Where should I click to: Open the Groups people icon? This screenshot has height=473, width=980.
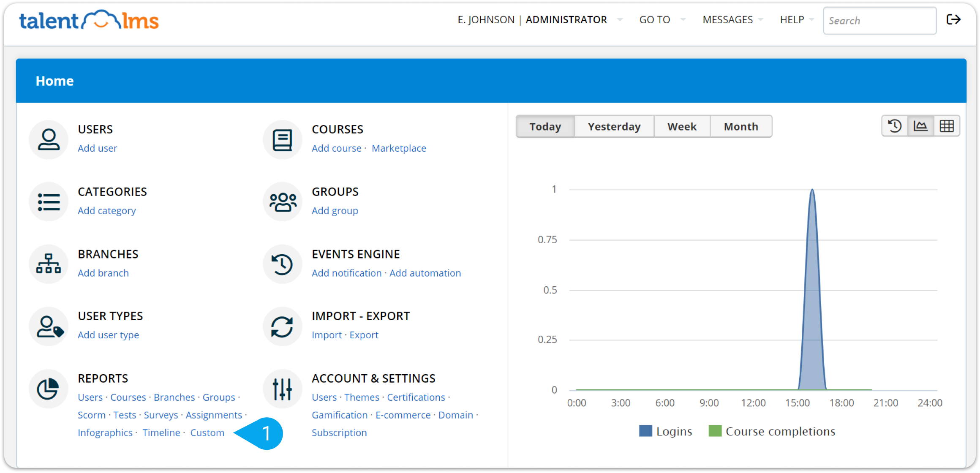click(x=282, y=202)
